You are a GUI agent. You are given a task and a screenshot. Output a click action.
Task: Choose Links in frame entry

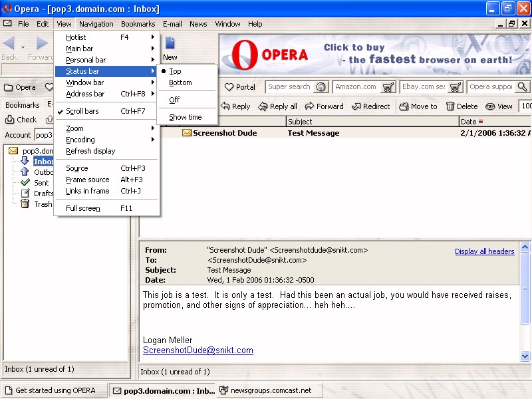[106, 191]
